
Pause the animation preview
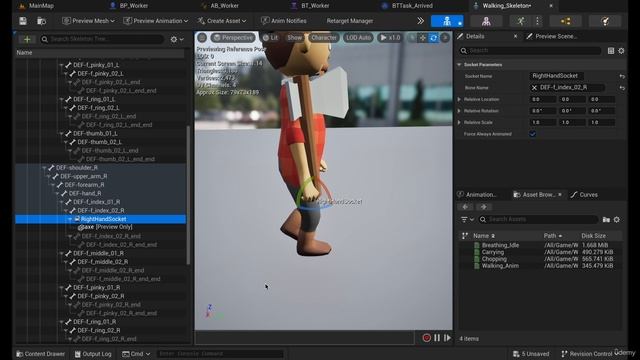(x=437, y=338)
